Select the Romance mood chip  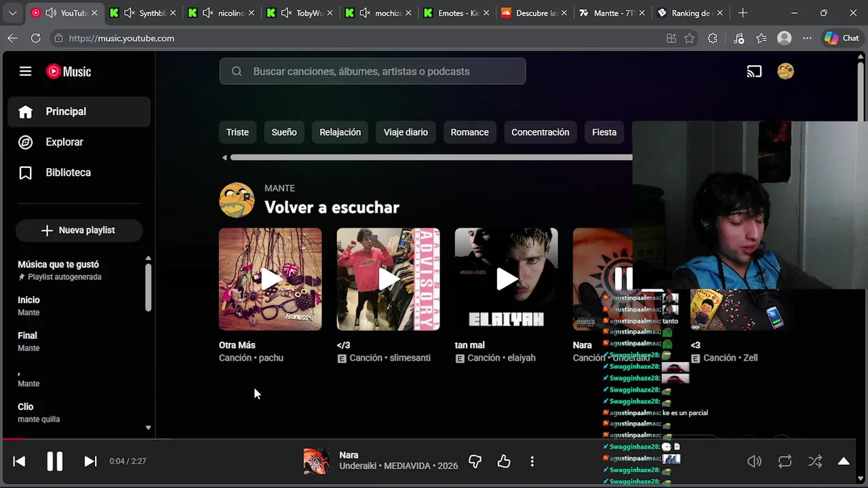470,132
